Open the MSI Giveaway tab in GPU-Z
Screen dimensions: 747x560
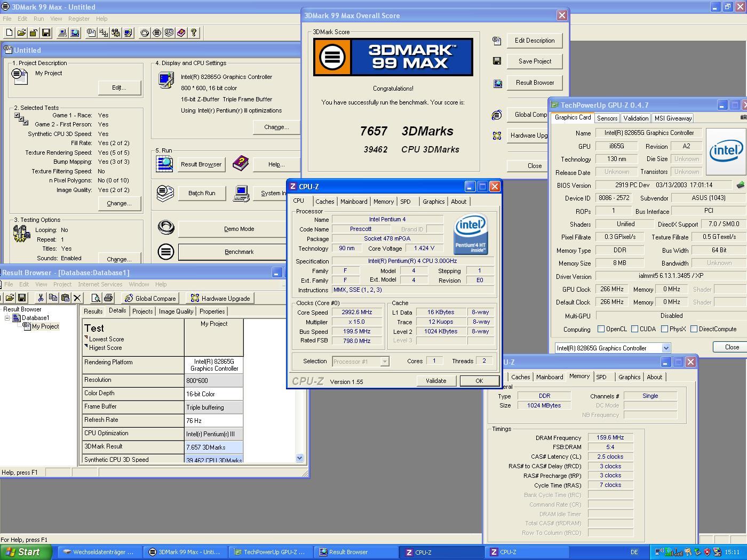tap(673, 118)
